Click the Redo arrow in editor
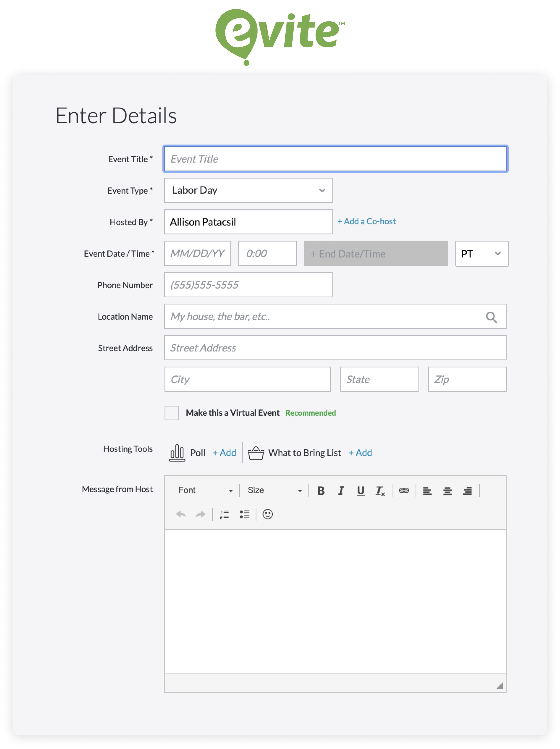 [200, 514]
